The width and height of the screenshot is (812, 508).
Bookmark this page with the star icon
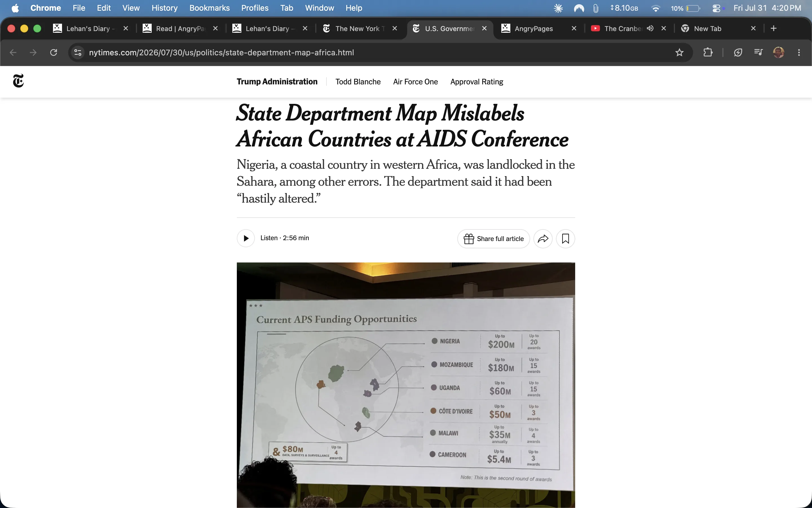pyautogui.click(x=679, y=52)
